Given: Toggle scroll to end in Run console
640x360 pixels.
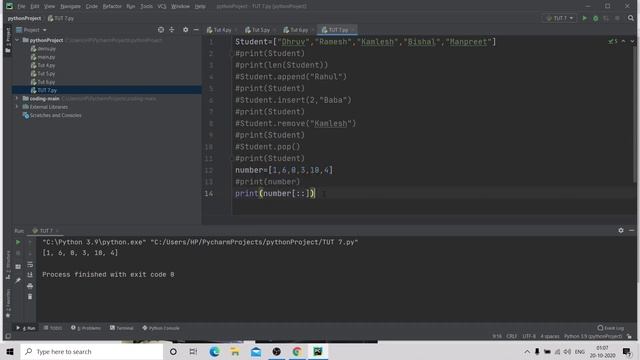Looking at the screenshot, I should click(x=30, y=275).
